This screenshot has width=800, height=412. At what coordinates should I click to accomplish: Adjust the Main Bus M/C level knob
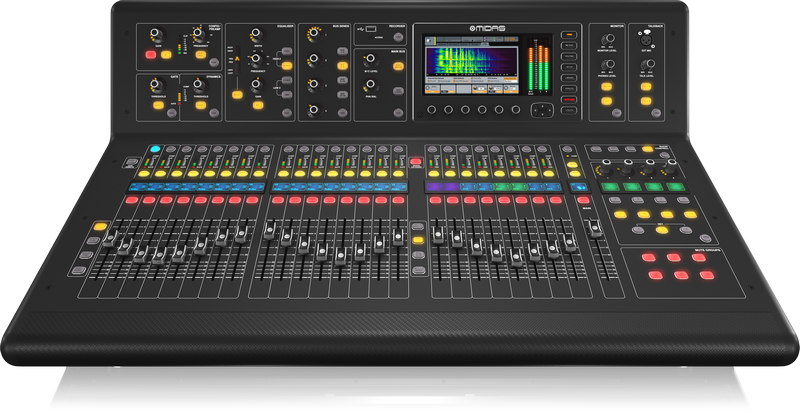point(372,58)
